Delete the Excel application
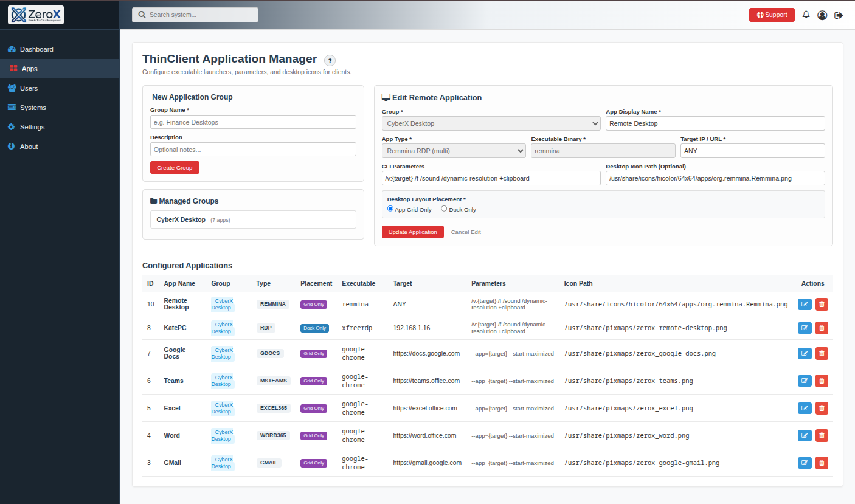The image size is (855, 504). pyautogui.click(x=822, y=408)
